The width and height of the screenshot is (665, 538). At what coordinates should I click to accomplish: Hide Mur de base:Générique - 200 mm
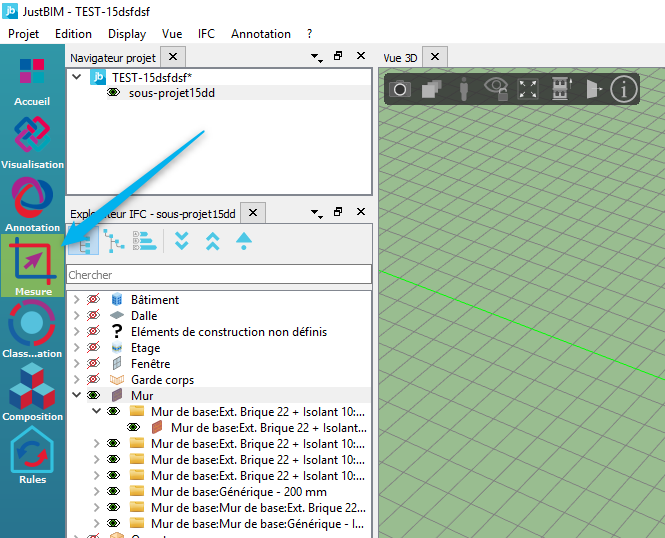tap(113, 491)
